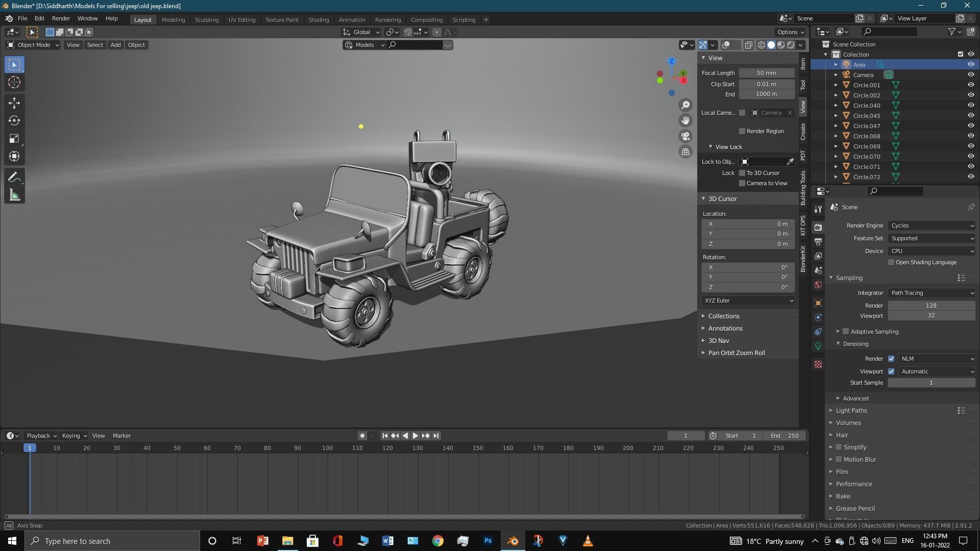Switch to the Modeling workspace tab

coord(173,19)
